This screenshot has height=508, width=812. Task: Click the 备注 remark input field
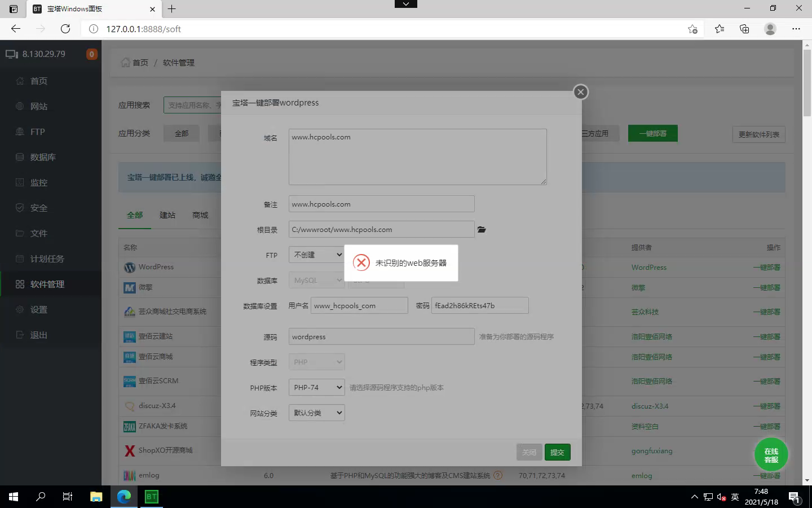(x=382, y=204)
